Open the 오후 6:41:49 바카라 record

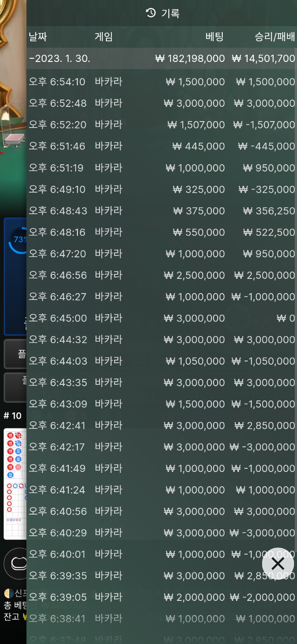[161, 468]
